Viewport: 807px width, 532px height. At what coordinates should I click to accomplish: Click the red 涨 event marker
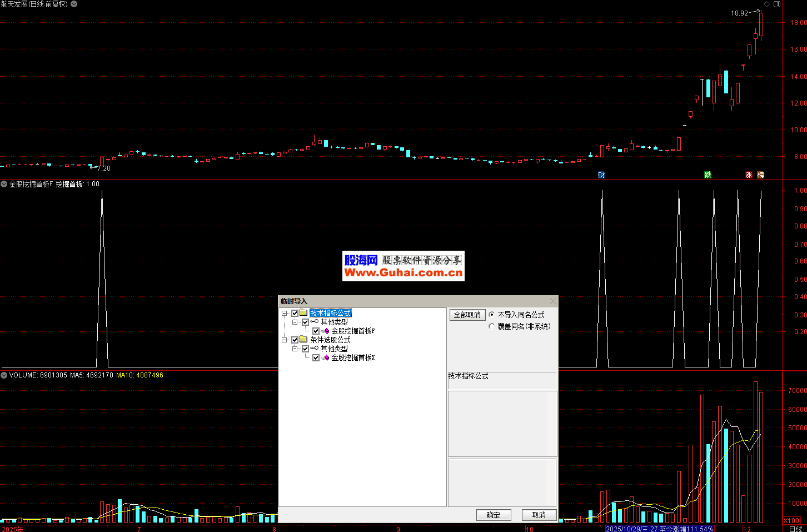click(749, 175)
